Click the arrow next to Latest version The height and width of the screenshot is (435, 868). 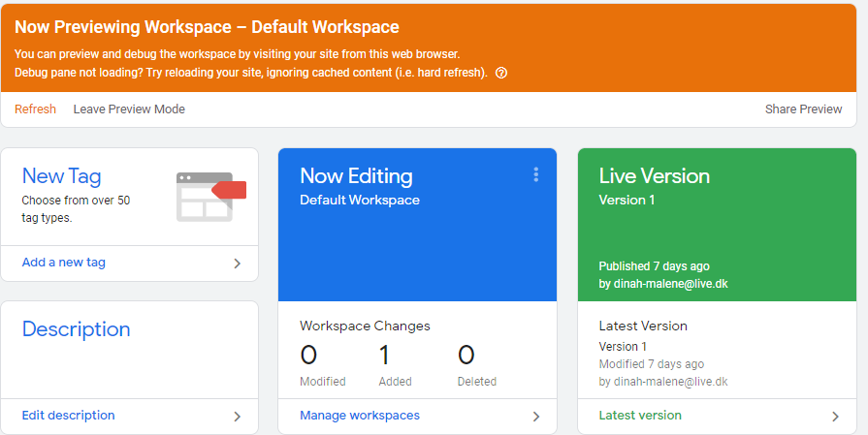(835, 417)
